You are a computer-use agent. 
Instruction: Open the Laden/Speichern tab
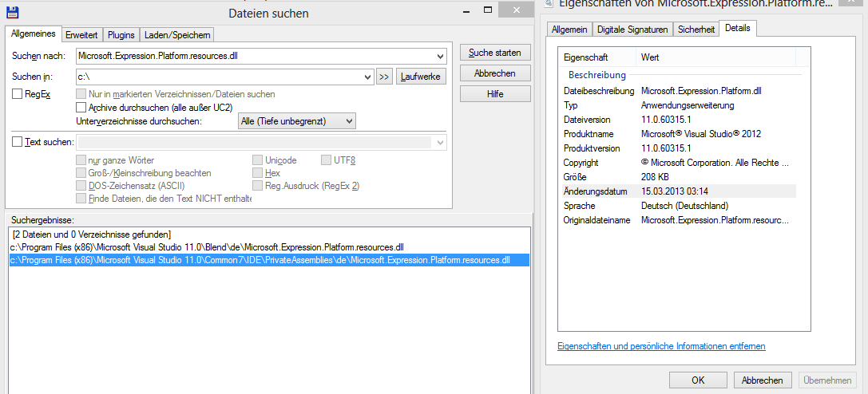point(177,35)
